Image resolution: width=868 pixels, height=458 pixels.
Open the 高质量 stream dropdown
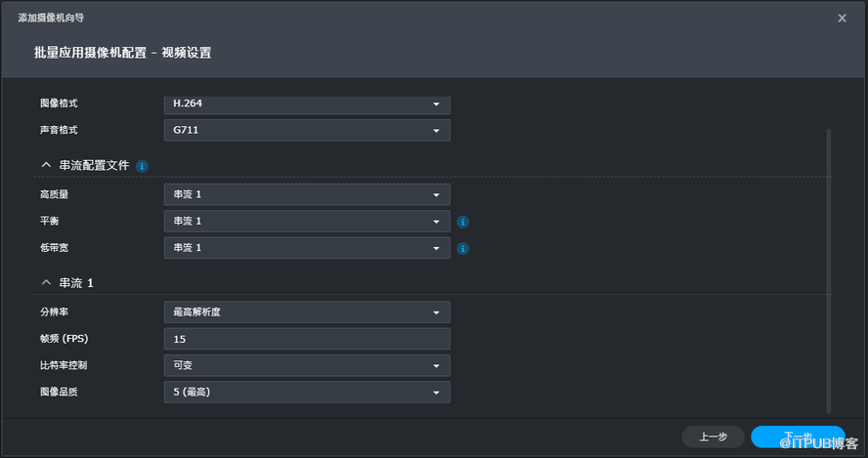[307, 194]
